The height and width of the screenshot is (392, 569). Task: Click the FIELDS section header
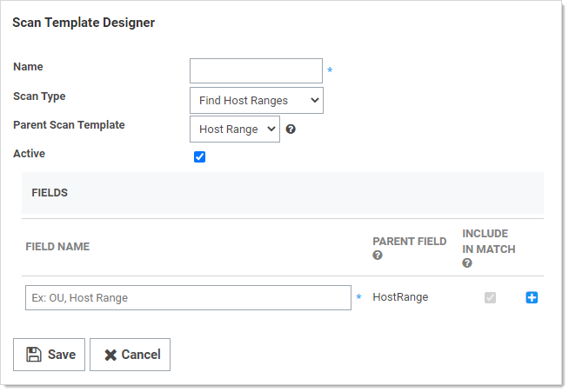50,192
